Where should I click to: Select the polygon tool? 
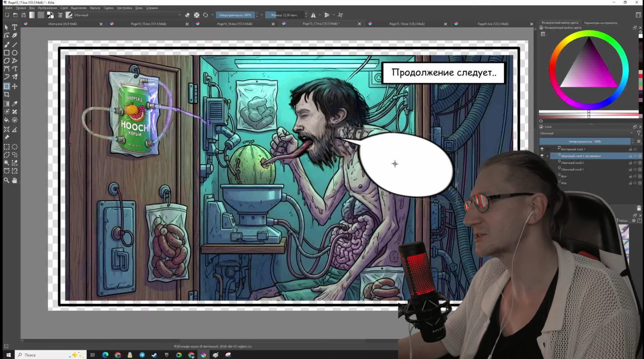[x=6, y=61]
